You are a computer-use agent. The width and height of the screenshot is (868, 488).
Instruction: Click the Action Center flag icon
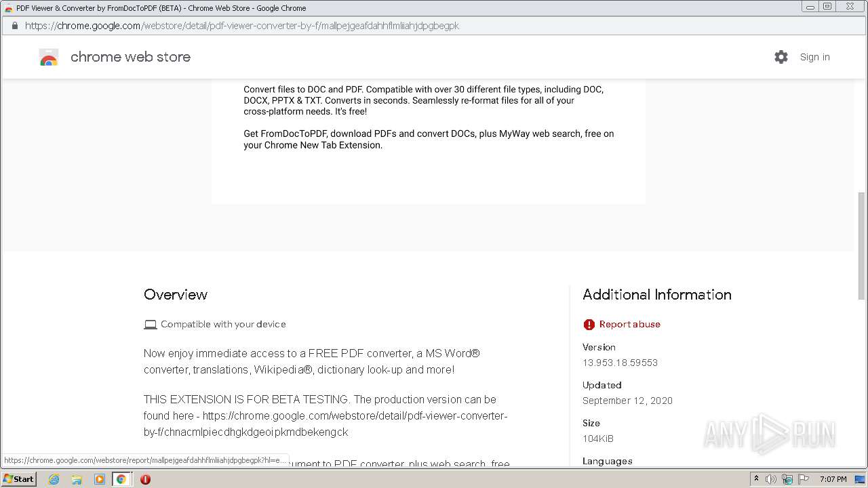[x=804, y=479]
